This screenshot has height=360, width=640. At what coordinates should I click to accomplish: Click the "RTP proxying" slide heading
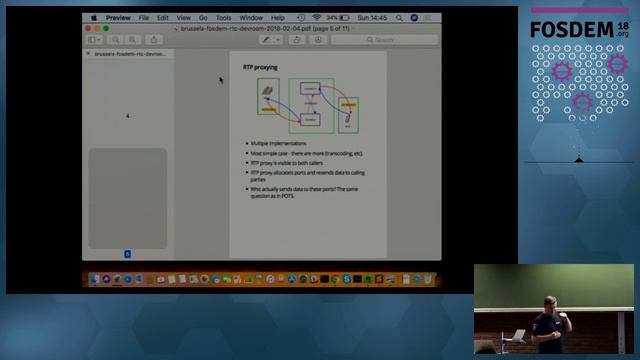click(260, 67)
